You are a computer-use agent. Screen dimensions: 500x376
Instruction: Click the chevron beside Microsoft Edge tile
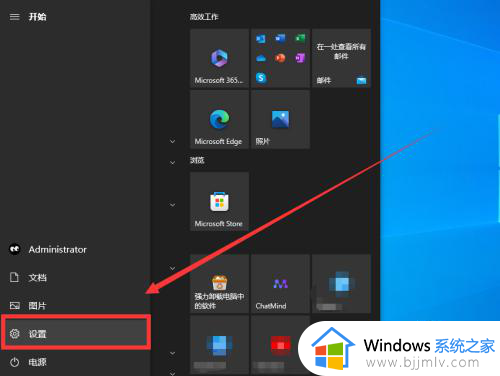[172, 141]
